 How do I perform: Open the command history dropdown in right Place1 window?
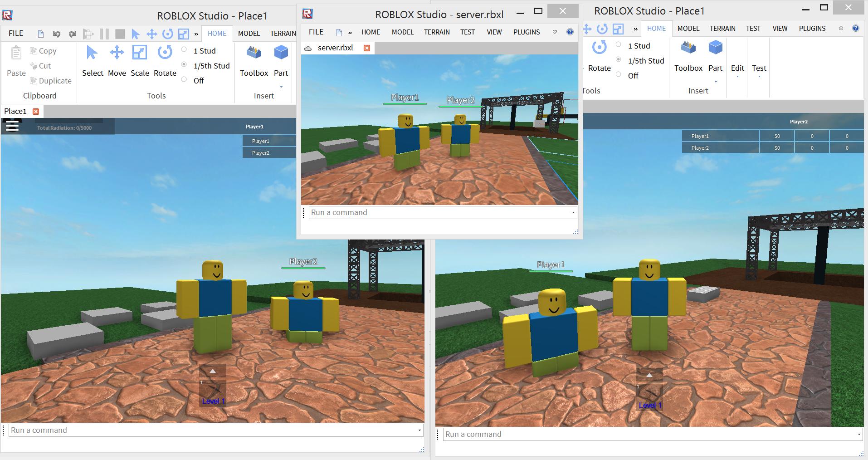click(858, 434)
